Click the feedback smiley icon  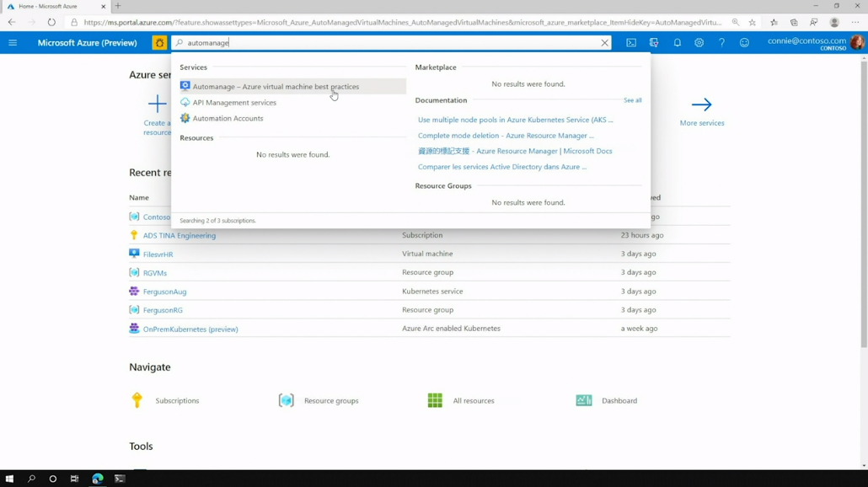point(744,43)
